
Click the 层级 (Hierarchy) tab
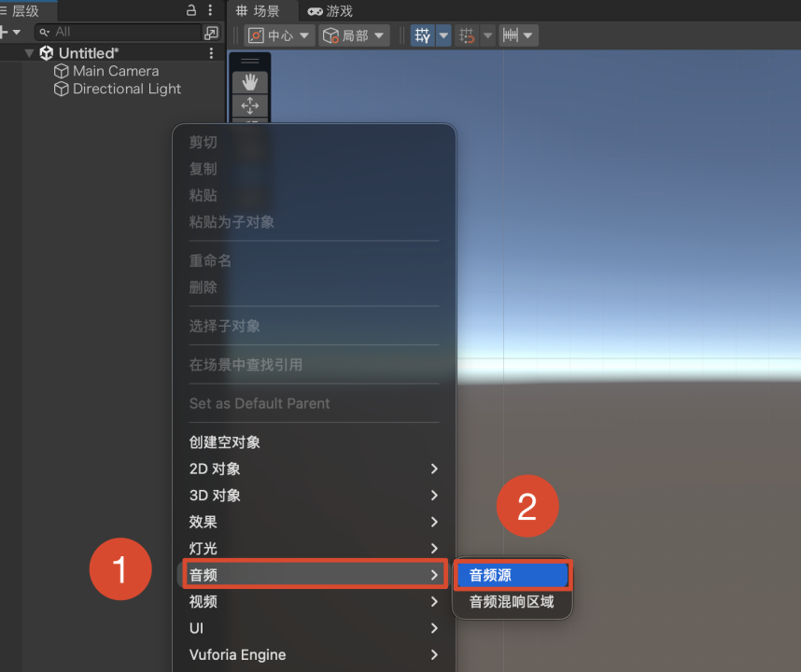24,10
